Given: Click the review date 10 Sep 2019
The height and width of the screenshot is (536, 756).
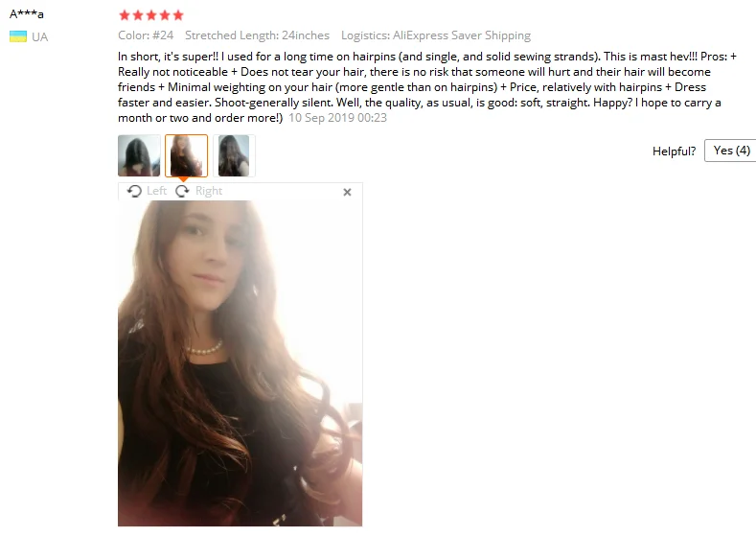Looking at the screenshot, I should [x=337, y=118].
